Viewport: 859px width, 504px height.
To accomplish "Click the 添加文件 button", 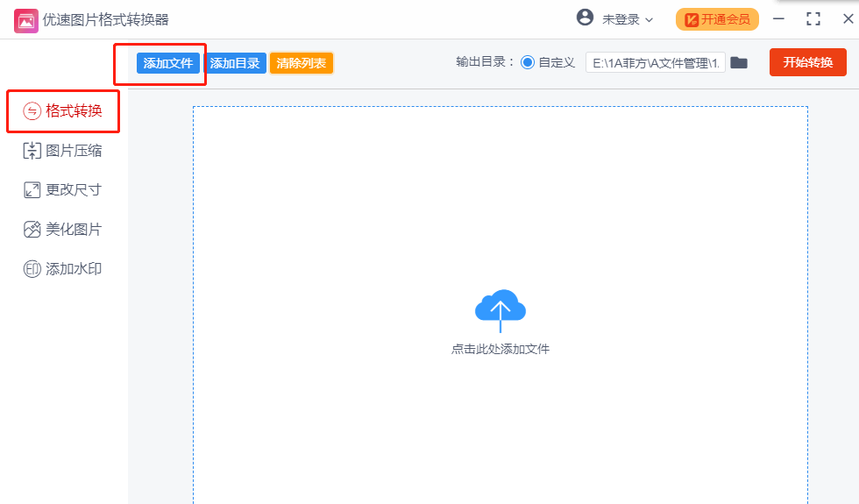I will [x=168, y=63].
